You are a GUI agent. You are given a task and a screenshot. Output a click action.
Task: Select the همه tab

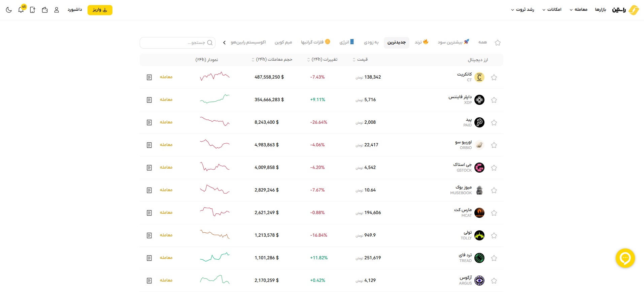tap(482, 42)
